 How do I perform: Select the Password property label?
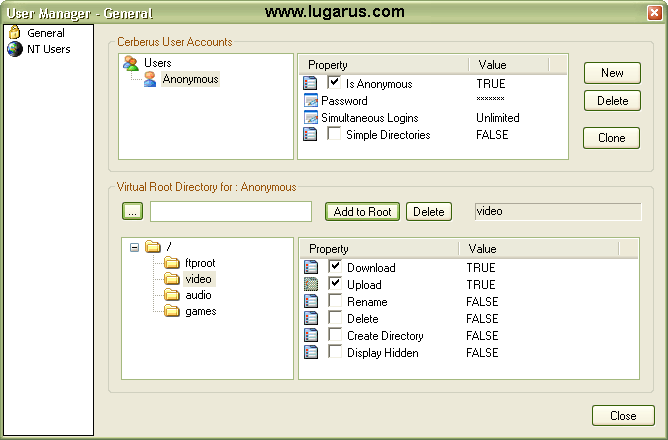(x=344, y=101)
